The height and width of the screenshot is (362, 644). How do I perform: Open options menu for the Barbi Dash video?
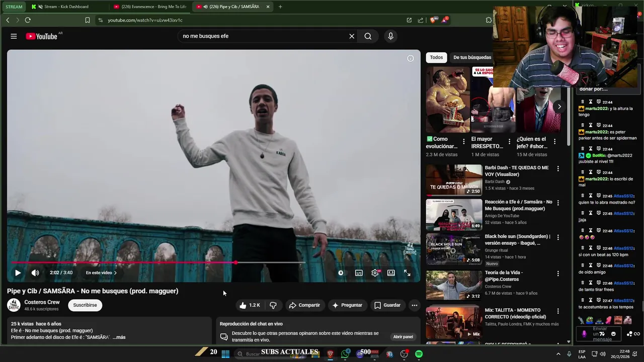557,169
